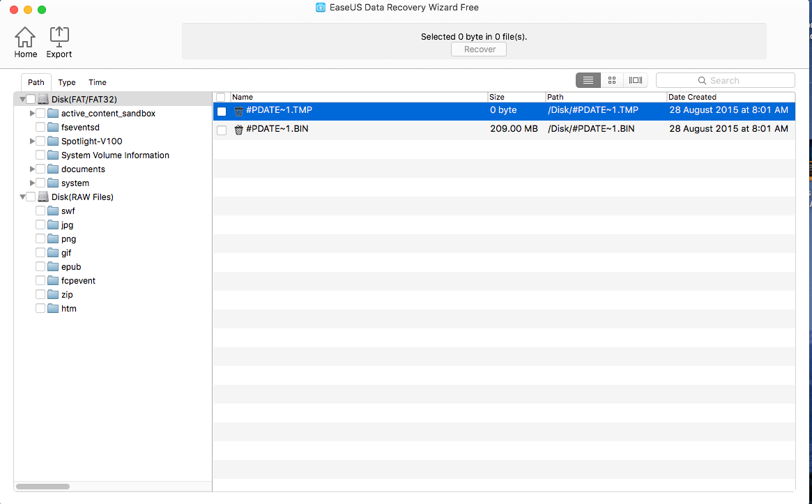The width and height of the screenshot is (812, 504).
Task: Click the zip folder icon
Action: 53,295
